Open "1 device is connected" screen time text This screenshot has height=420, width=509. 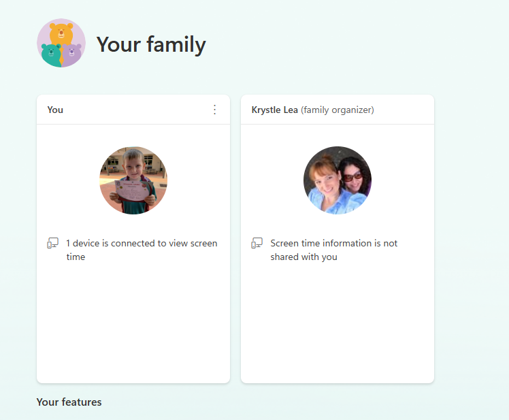pos(142,250)
